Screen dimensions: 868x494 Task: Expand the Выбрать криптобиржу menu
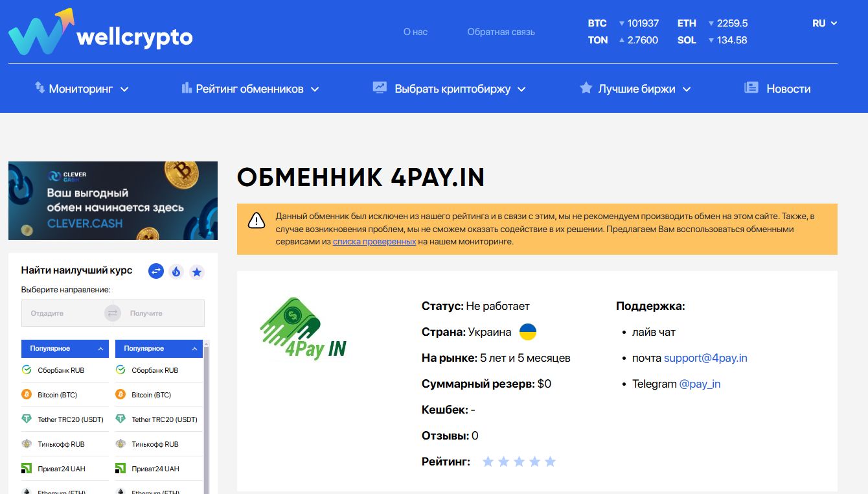pyautogui.click(x=449, y=89)
